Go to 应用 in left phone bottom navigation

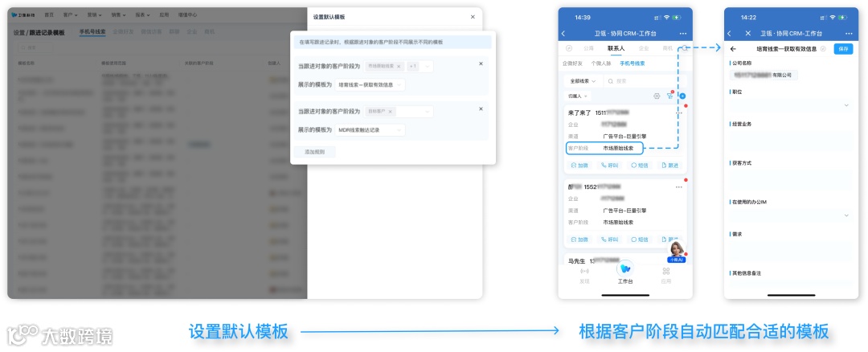666,275
